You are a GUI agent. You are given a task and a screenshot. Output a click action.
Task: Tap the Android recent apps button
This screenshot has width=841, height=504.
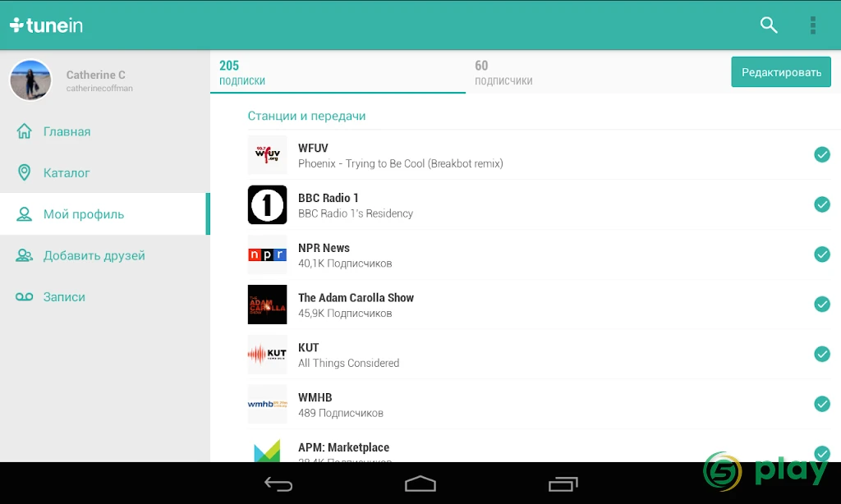(x=563, y=483)
